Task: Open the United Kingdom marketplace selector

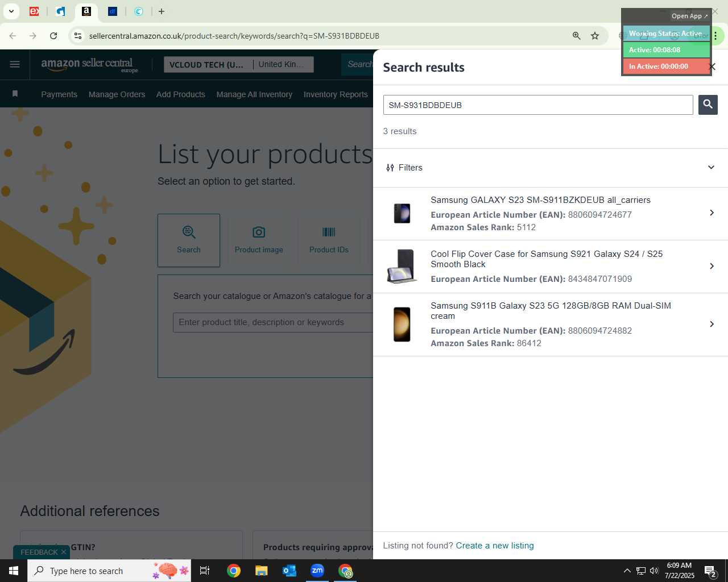Action: tap(284, 64)
